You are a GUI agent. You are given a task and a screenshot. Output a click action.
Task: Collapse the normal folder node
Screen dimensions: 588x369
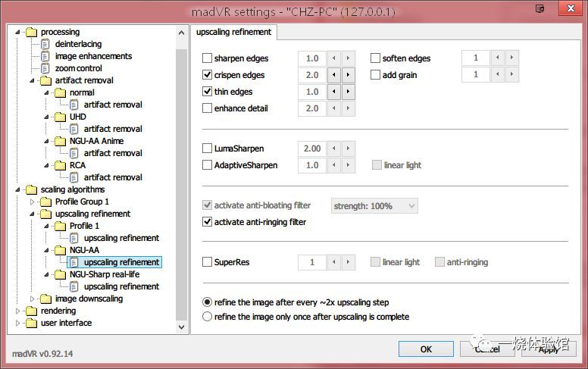(46, 92)
